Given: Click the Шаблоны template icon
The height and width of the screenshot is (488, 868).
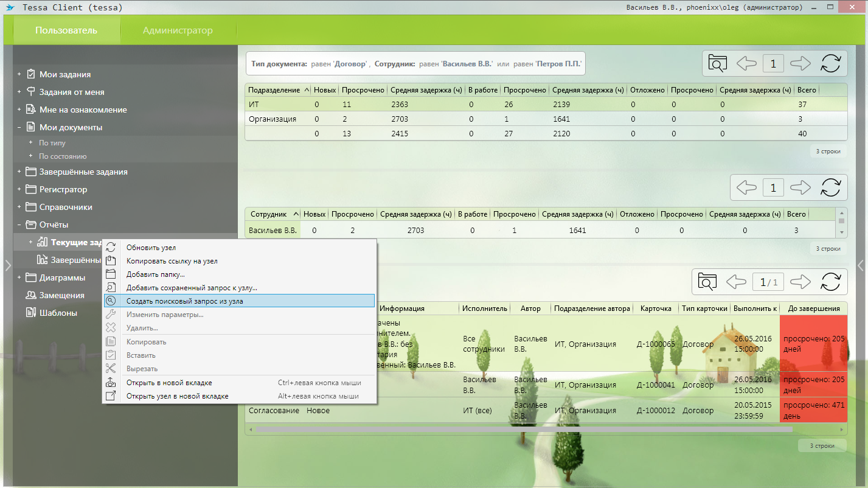Looking at the screenshot, I should click(x=31, y=313).
